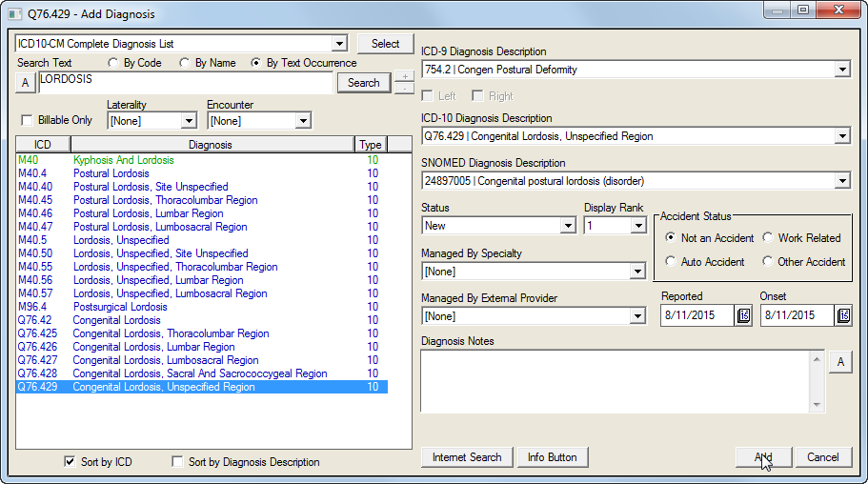The height and width of the screenshot is (484, 868).
Task: Enable the Billable Only checkbox
Action: coord(27,121)
